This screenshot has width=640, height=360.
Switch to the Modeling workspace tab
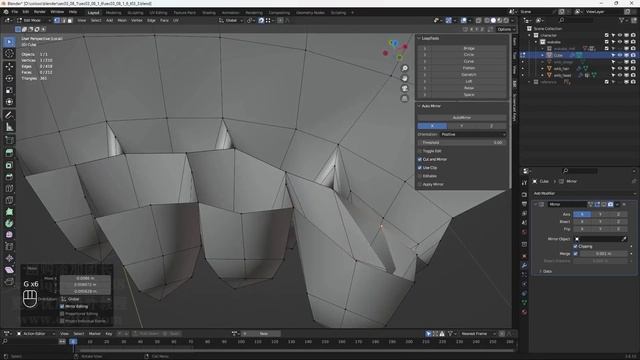pyautogui.click(x=113, y=13)
